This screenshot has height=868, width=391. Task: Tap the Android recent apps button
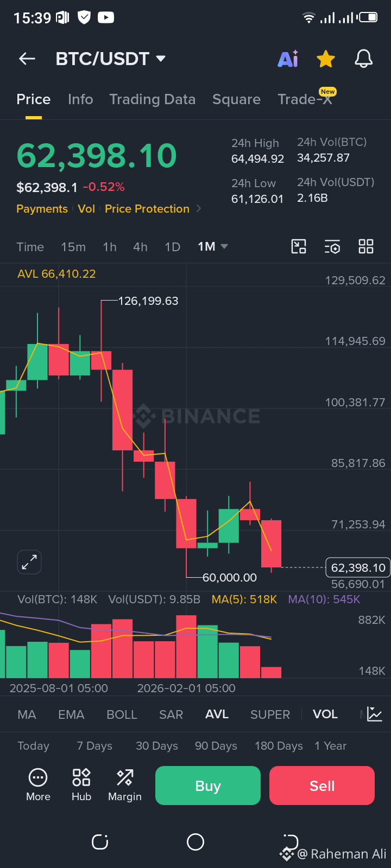(100, 842)
